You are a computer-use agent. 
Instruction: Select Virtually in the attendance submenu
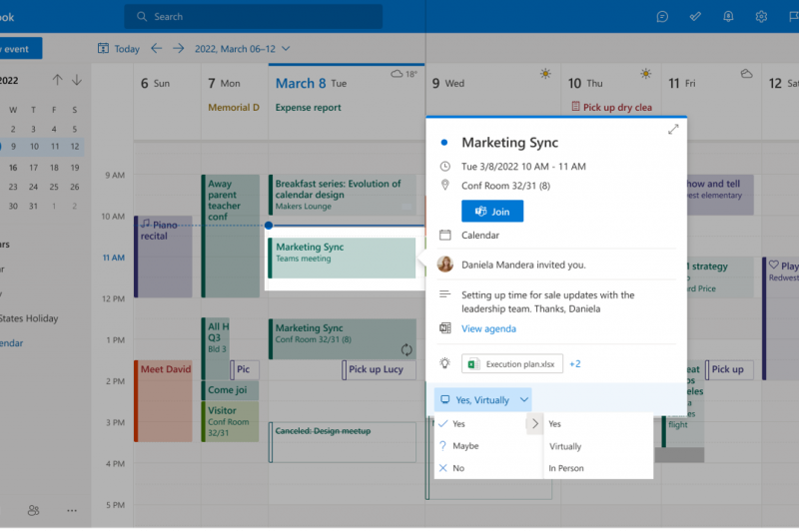coord(565,446)
